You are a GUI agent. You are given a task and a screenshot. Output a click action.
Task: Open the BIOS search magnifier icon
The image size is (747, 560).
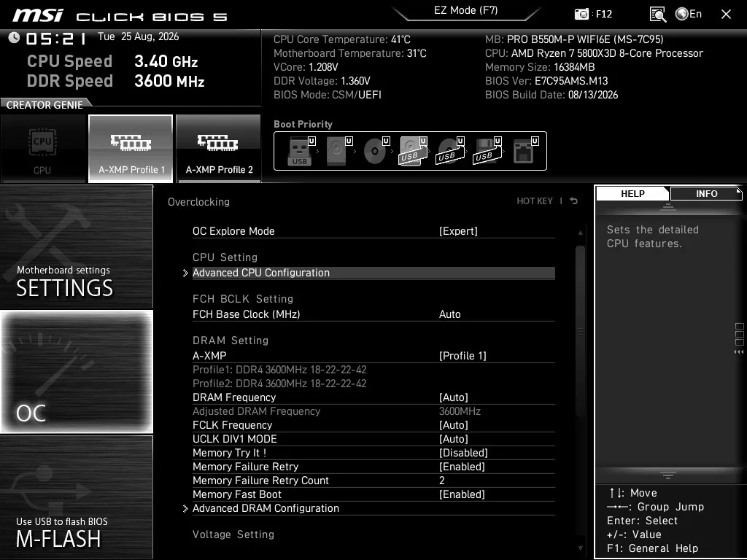[657, 15]
